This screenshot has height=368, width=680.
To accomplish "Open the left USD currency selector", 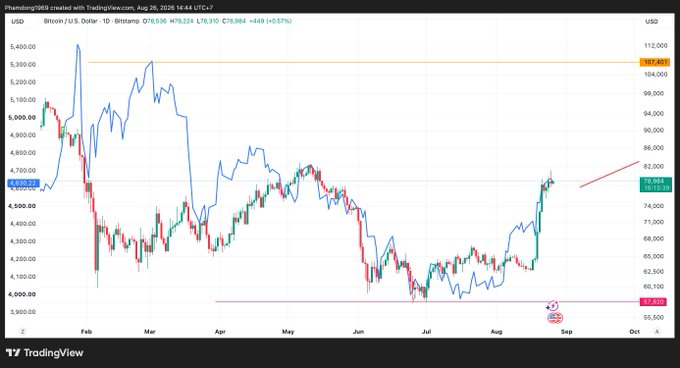I will pyautogui.click(x=18, y=21).
